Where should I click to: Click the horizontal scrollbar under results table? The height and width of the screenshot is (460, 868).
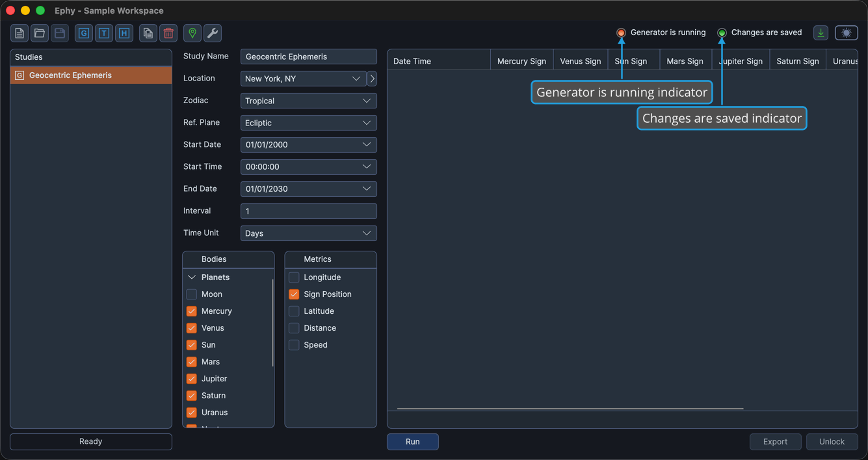point(570,409)
